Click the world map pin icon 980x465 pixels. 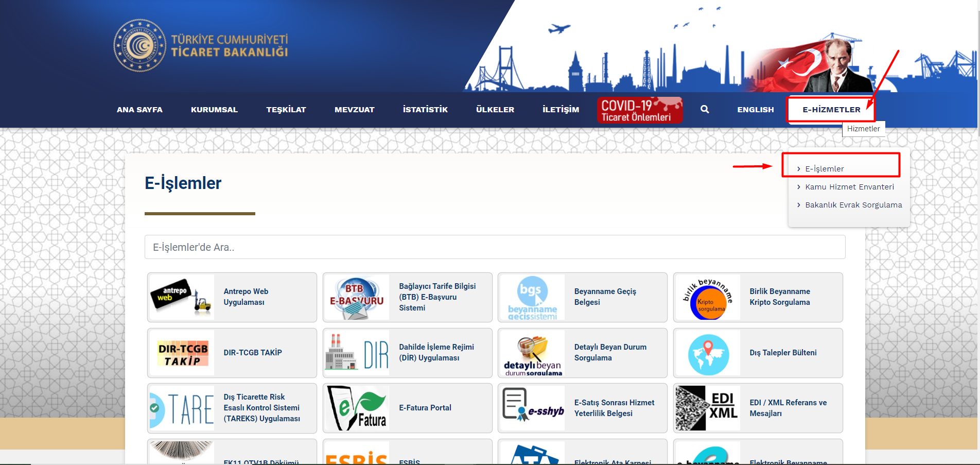point(708,353)
